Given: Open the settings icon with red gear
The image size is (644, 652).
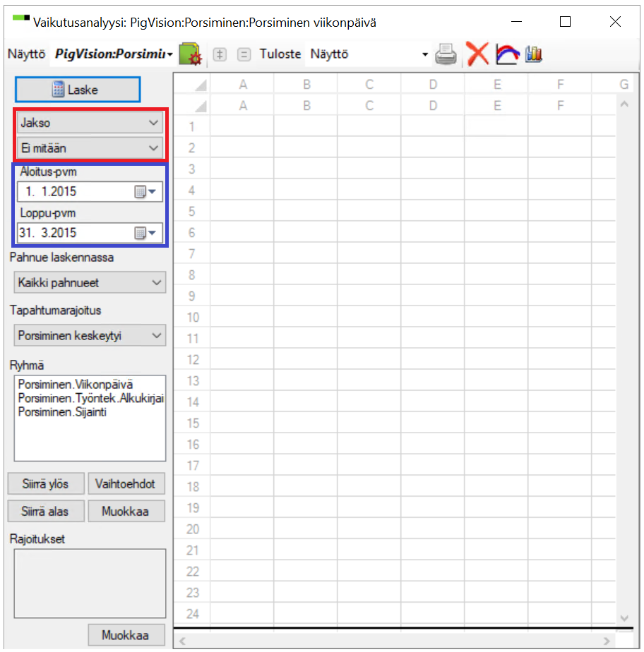Looking at the screenshot, I should (x=191, y=54).
